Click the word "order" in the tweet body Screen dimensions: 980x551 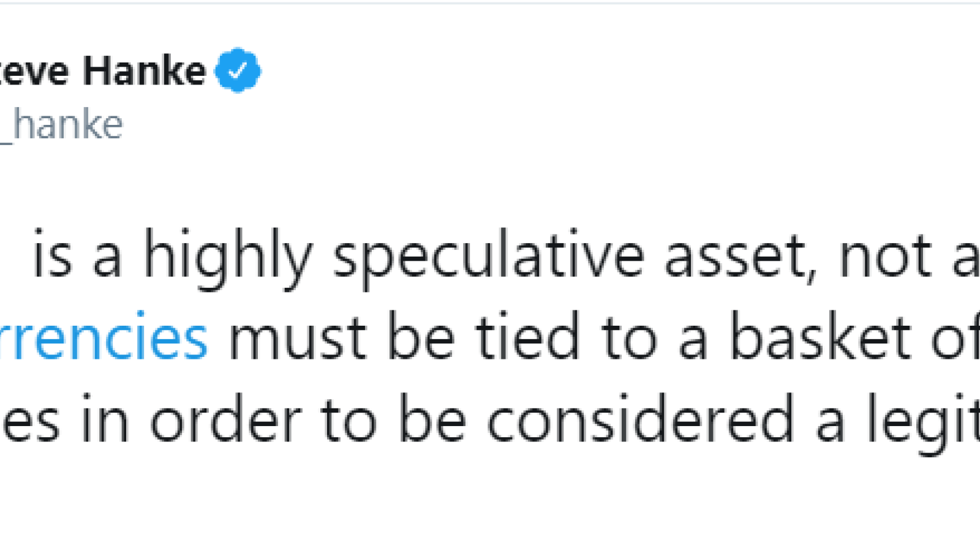[225, 421]
